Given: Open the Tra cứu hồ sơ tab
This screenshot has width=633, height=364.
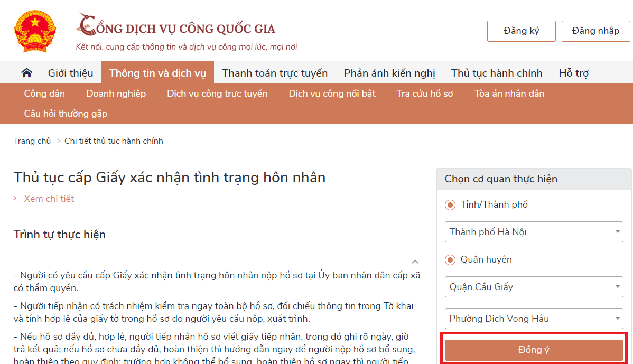Looking at the screenshot, I should 425,94.
